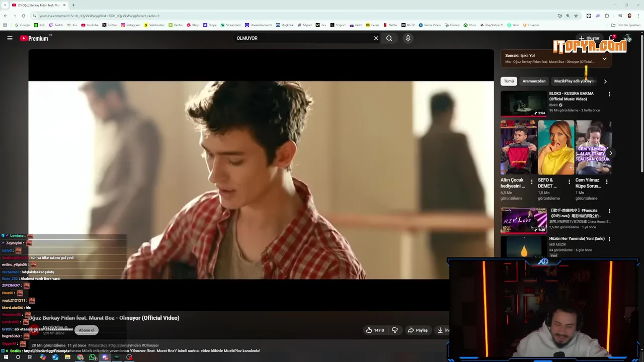Screen dimensions: 644x362
Task: Expand the Sonraki: Işıklı Yol mix panel
Action: point(604,58)
